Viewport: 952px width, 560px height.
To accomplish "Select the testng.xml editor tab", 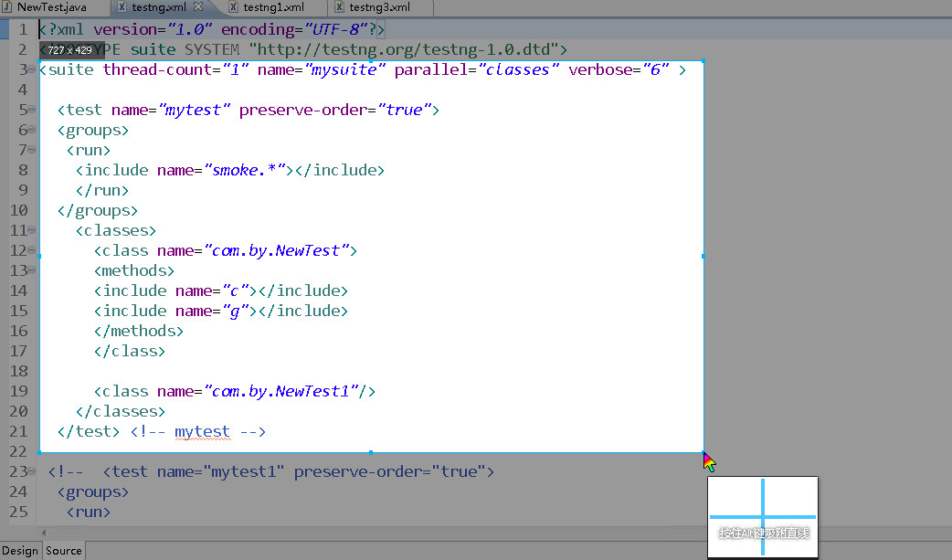I will coord(159,7).
